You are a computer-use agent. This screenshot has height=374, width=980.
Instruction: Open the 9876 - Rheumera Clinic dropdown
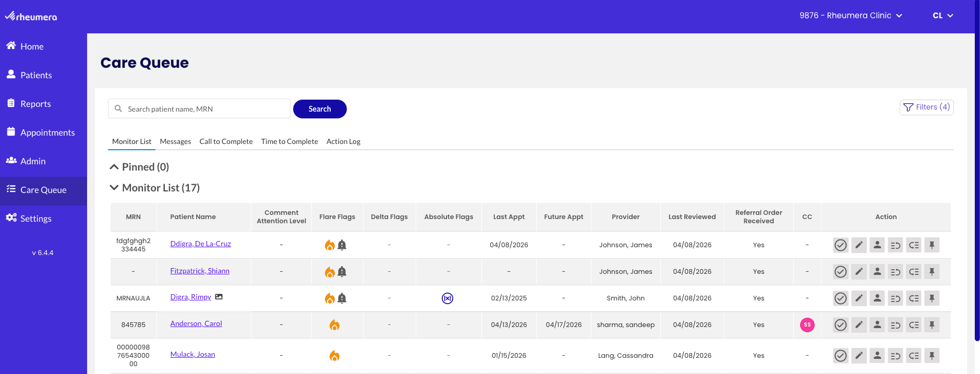click(x=851, y=16)
